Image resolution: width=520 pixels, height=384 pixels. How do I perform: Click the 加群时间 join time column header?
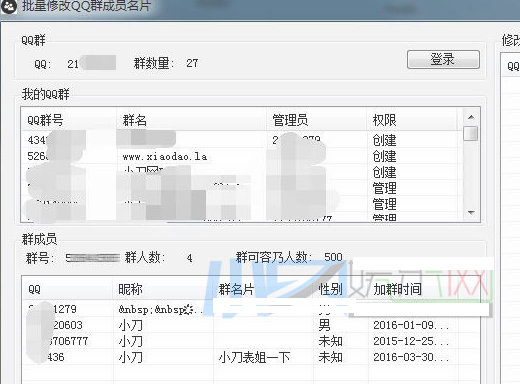tap(413, 289)
